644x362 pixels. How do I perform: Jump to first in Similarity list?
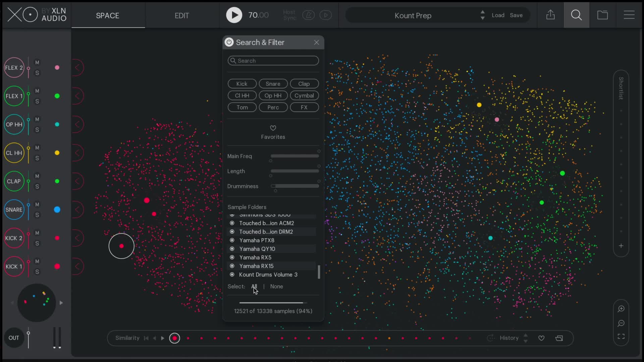pyautogui.click(x=146, y=338)
